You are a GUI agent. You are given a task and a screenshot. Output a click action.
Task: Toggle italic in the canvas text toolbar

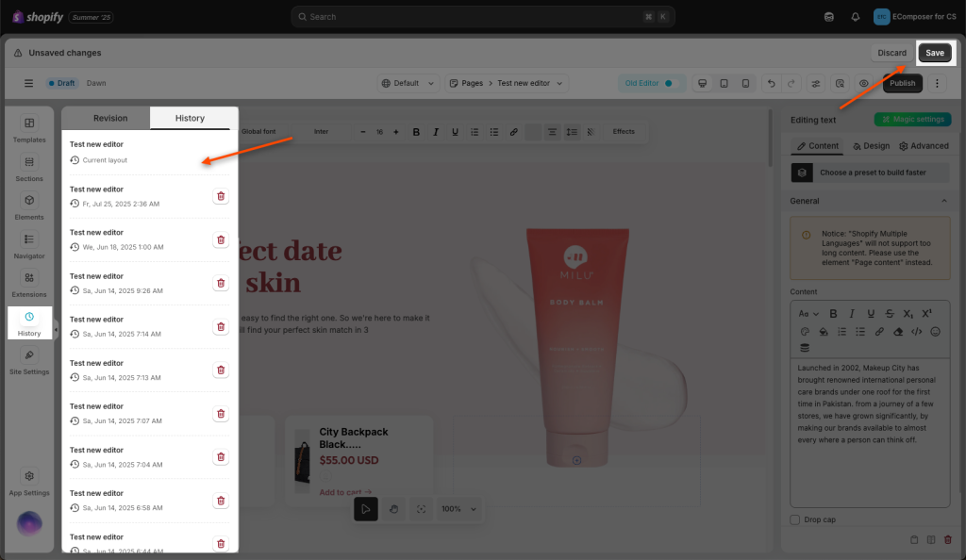(x=436, y=132)
